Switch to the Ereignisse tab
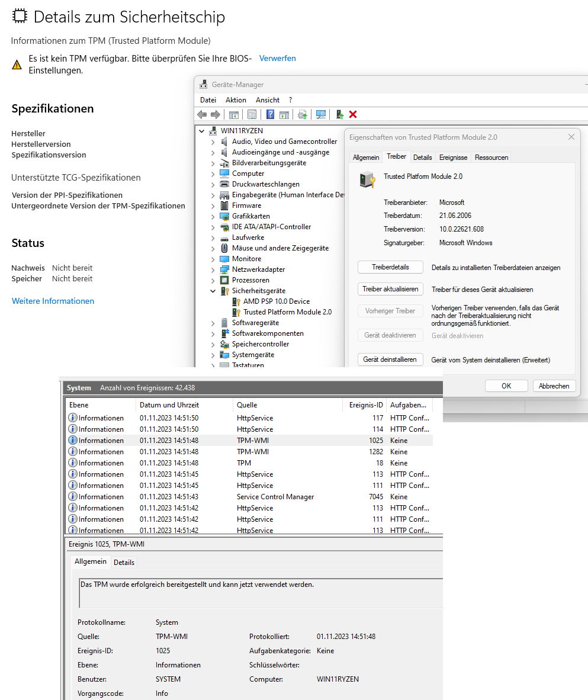Screen dimensions: 588x700 453,158
